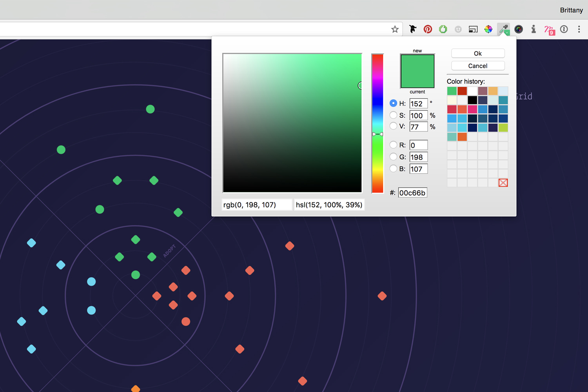
Task: Open the Chrome browser menu
Action: pyautogui.click(x=579, y=29)
